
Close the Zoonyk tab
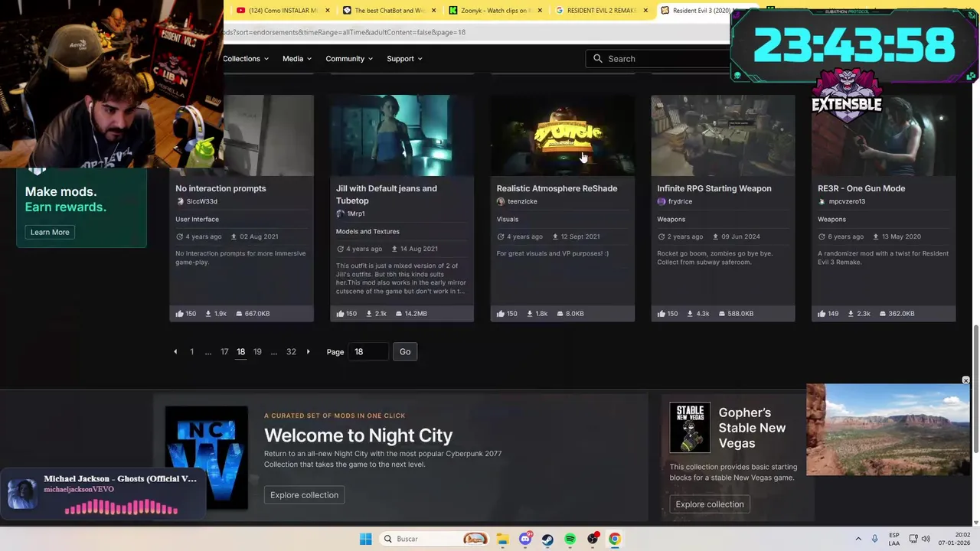[540, 11]
